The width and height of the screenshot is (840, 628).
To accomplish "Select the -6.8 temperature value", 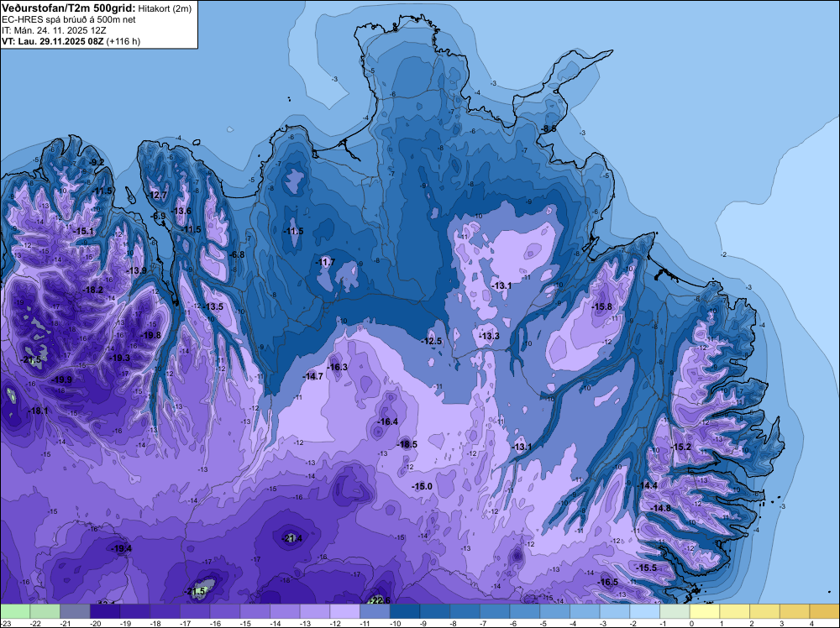I will click(237, 255).
